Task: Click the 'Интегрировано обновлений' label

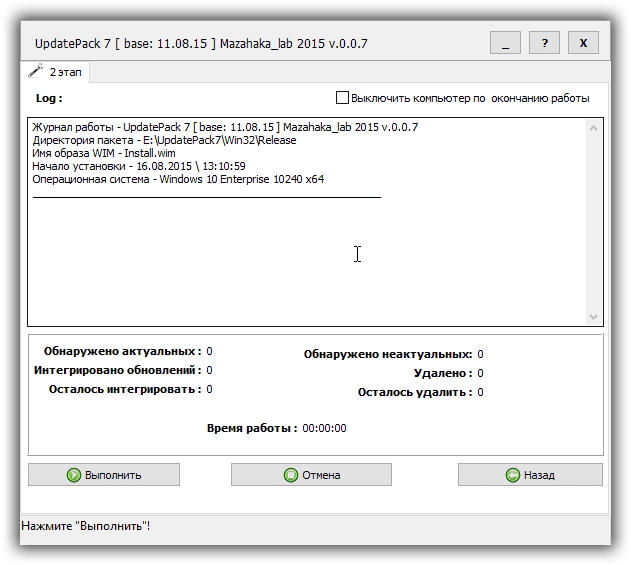Action: click(x=118, y=370)
